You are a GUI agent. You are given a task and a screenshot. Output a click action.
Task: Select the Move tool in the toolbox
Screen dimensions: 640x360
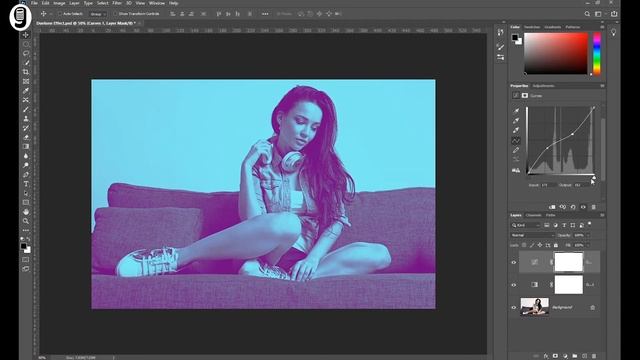pyautogui.click(x=26, y=35)
